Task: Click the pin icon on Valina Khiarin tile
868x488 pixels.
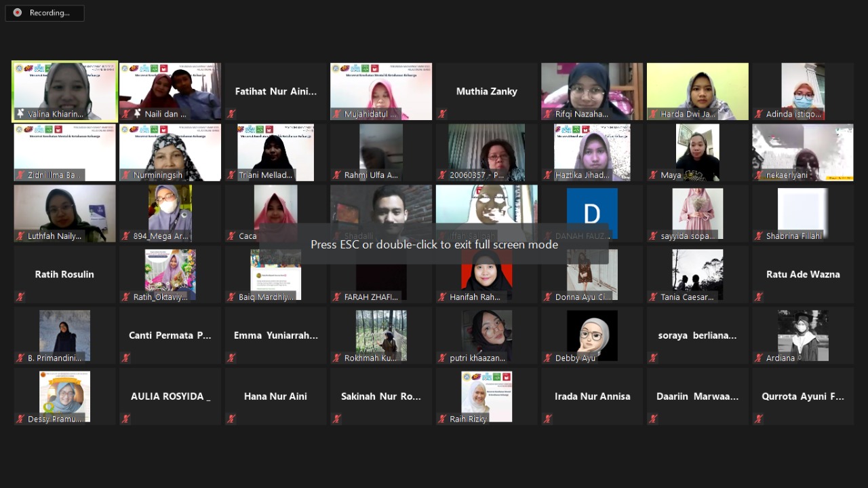Action: tap(20, 114)
